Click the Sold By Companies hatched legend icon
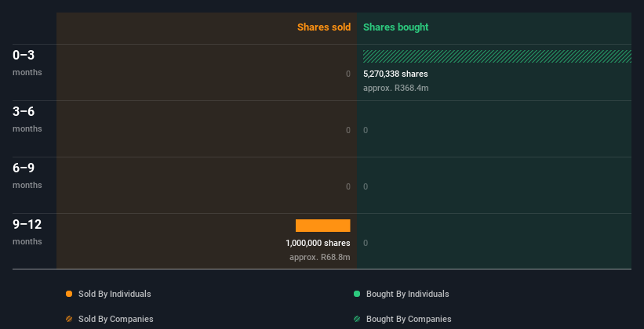The image size is (644, 329). tap(69, 319)
